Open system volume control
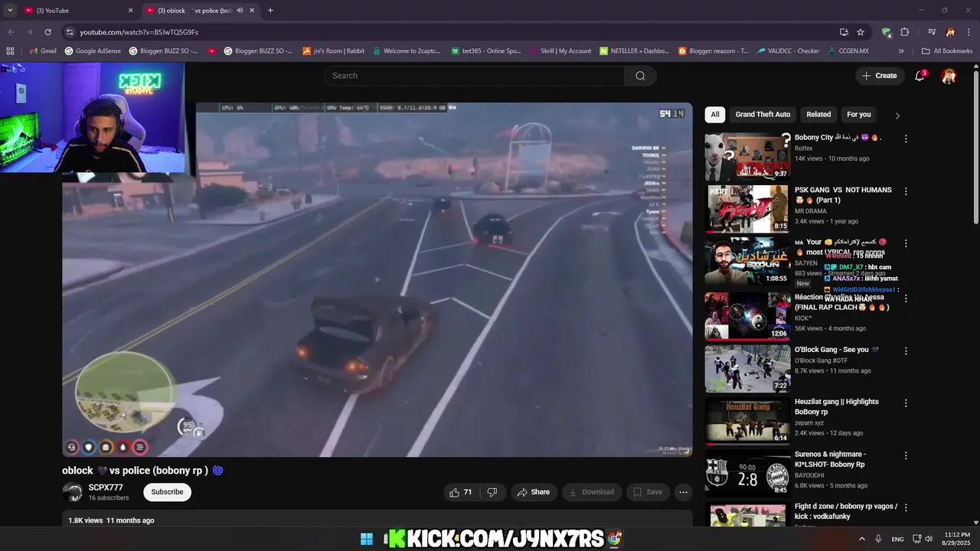The width and height of the screenshot is (980, 551). click(x=929, y=539)
